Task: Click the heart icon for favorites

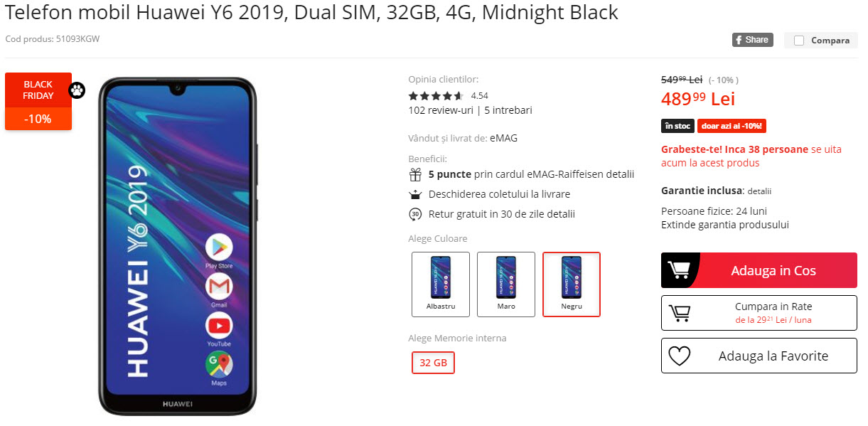Action: (x=680, y=356)
